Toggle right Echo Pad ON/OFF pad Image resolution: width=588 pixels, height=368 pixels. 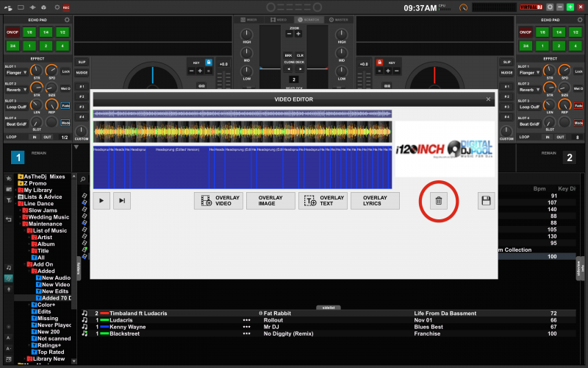click(x=526, y=32)
